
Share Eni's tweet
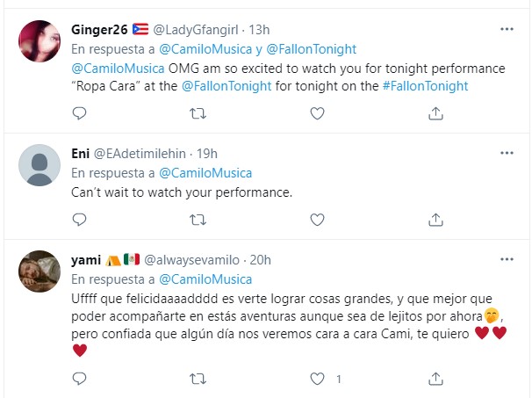(x=436, y=219)
